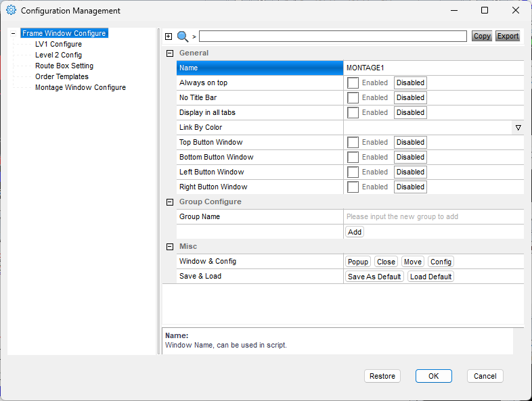This screenshot has height=401, width=532.
Task: Check the Display in all tabs box
Action: [353, 112]
